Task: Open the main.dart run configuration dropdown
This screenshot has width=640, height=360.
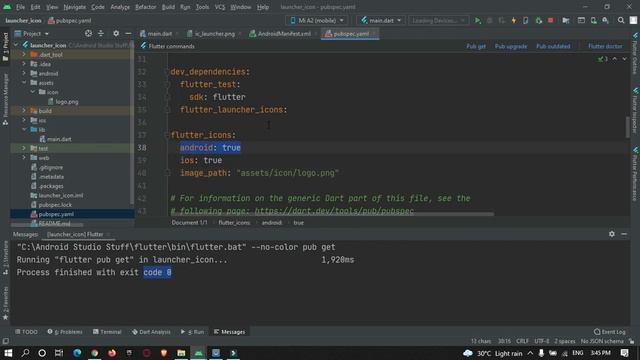Action: pos(381,20)
